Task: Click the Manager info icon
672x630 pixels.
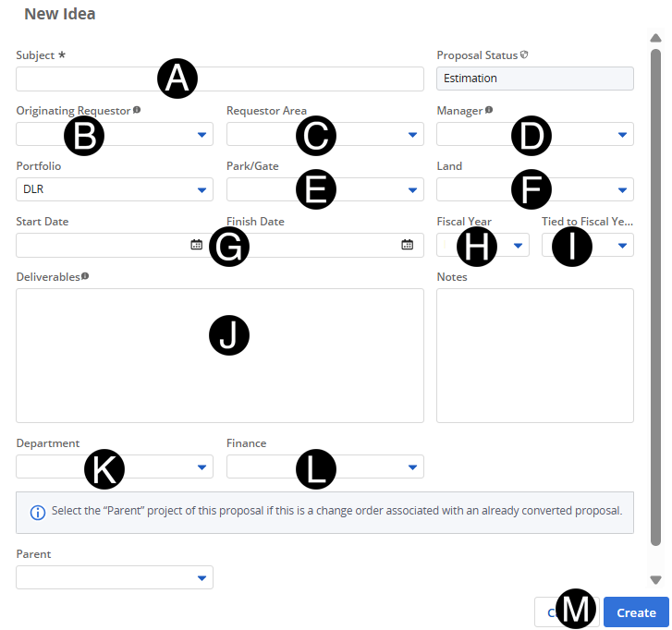Action: coord(489,110)
